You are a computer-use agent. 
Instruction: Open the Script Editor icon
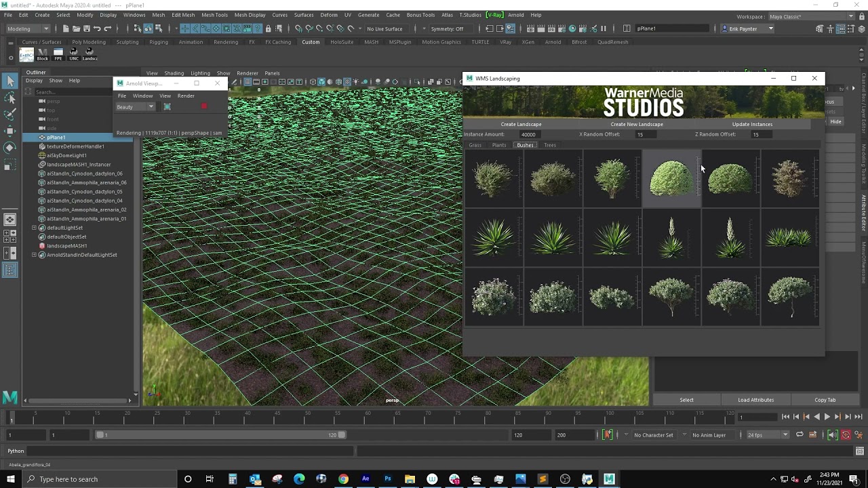(860, 451)
